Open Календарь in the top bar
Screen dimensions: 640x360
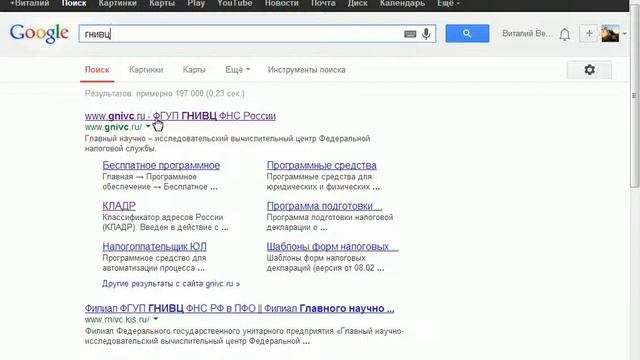click(402, 4)
